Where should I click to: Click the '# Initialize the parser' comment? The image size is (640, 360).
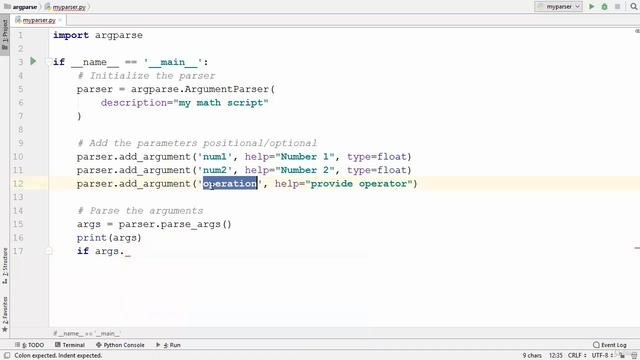tap(146, 76)
